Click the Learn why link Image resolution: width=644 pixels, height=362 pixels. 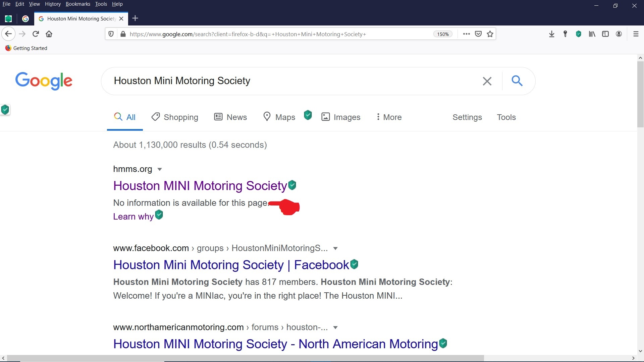[x=133, y=217]
